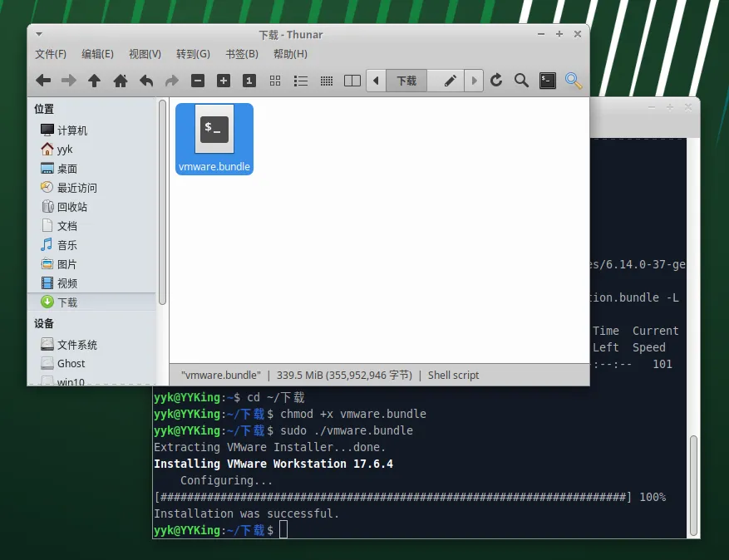This screenshot has width=729, height=560.
Task: Go back with the left arrow toolbar icon
Action: coord(43,81)
